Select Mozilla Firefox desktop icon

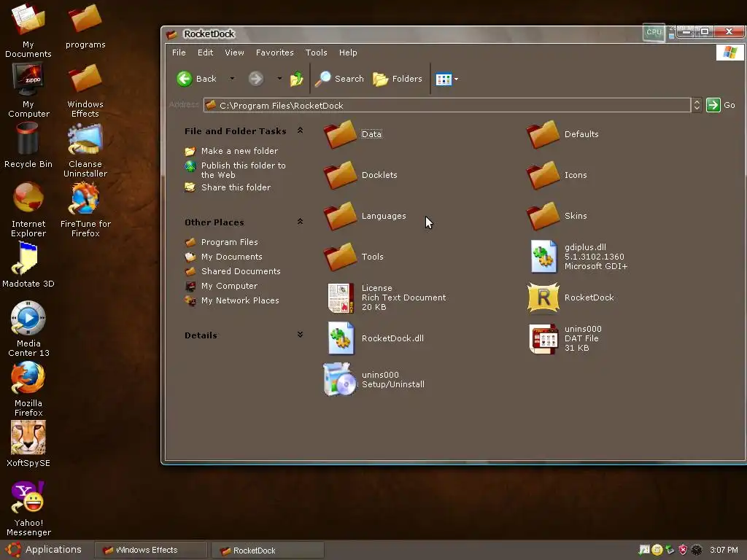coord(28,378)
